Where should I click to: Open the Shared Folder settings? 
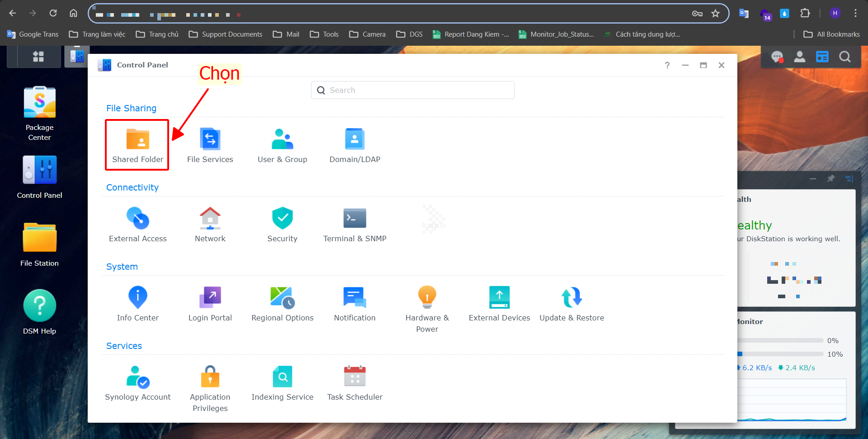137,145
